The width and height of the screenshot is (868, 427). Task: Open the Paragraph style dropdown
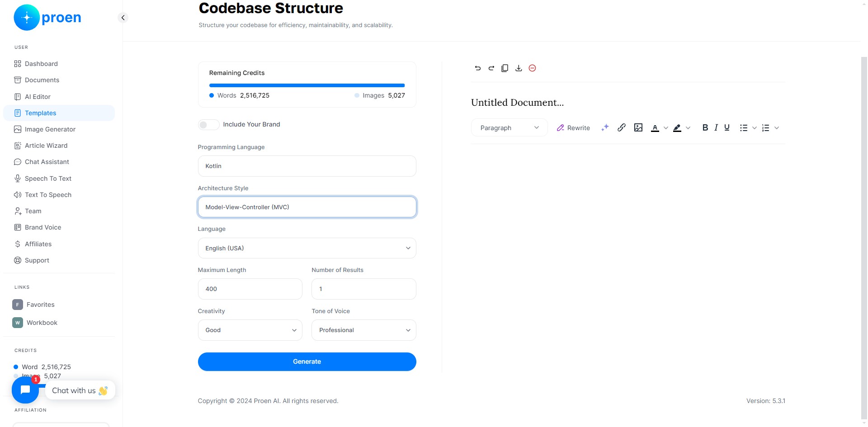coord(509,128)
